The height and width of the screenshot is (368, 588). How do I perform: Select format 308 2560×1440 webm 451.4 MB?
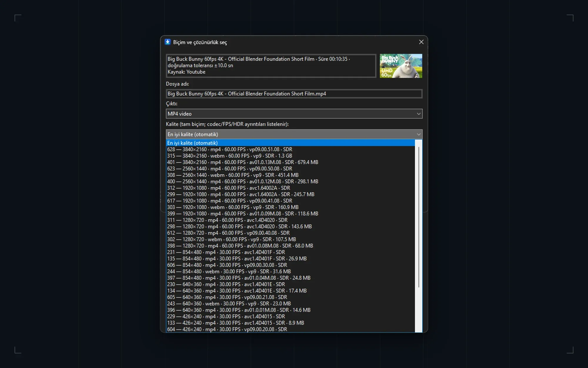click(290, 175)
